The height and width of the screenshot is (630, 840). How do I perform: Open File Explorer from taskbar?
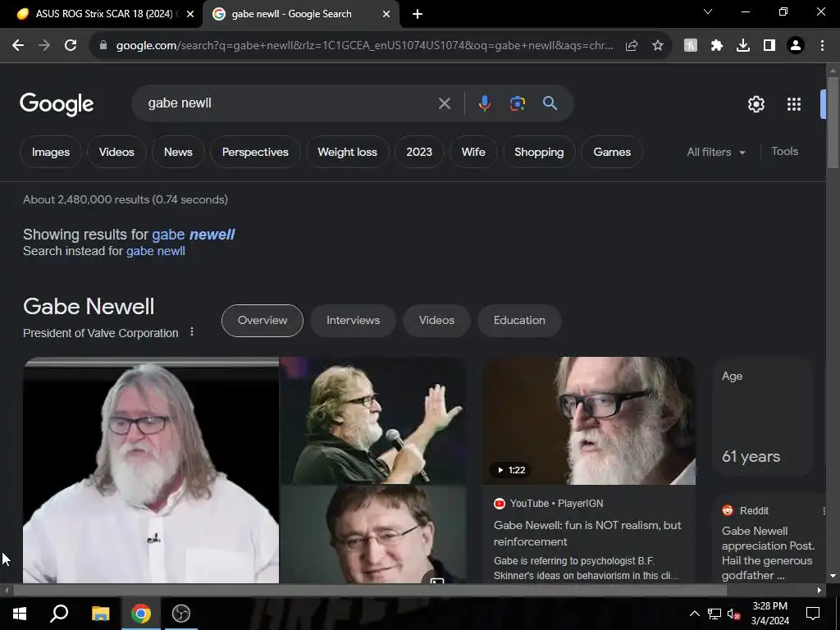[x=100, y=614]
